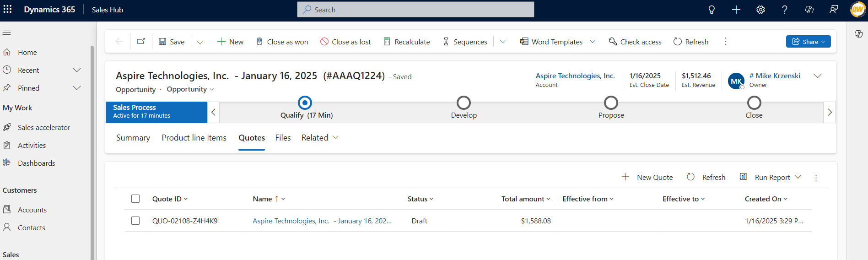This screenshot has height=260, width=868.
Task: Toggle the select all quotes checkbox
Action: tap(135, 199)
